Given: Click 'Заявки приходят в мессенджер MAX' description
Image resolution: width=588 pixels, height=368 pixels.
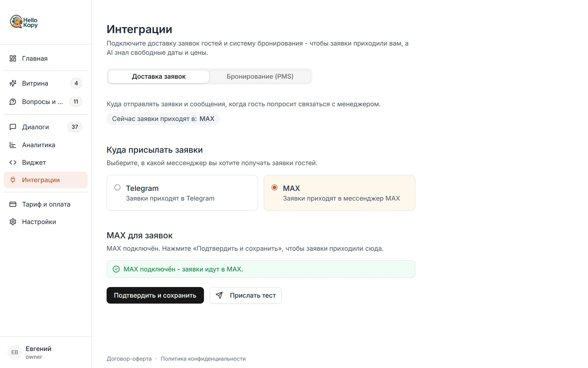Looking at the screenshot, I should coord(341,198).
